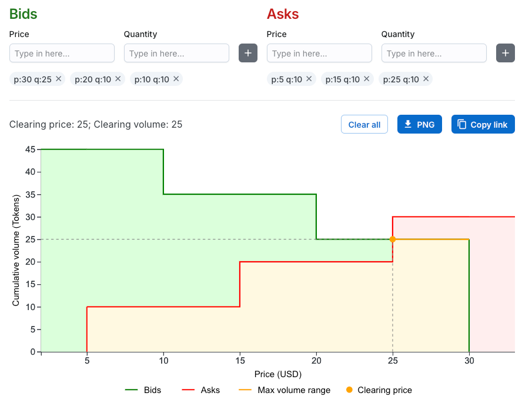Screen dimensions: 532x406
Task: Toggle Bids series in chart legend
Action: tap(143, 390)
